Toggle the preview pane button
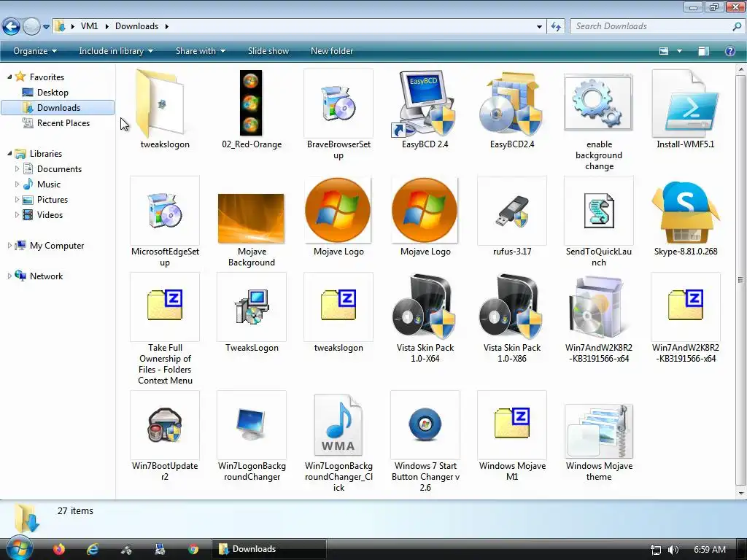This screenshot has height=560, width=747. (704, 51)
